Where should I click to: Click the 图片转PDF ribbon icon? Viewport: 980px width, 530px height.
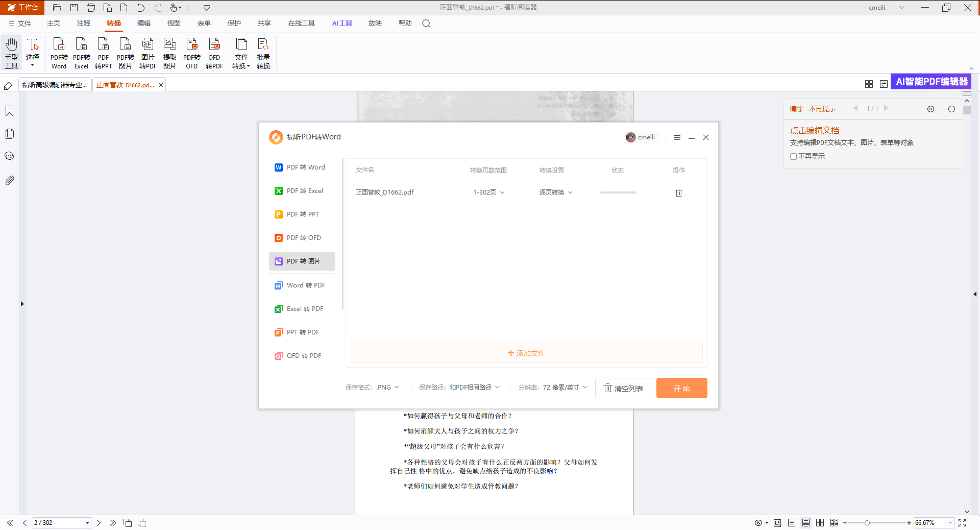click(148, 53)
